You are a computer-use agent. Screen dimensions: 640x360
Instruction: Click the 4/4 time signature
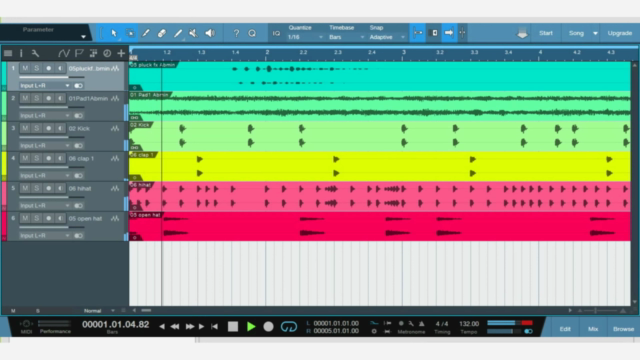(442, 324)
